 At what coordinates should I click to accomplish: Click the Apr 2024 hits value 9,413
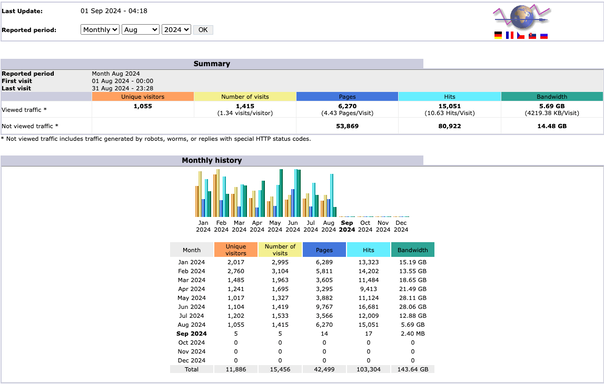point(368,289)
